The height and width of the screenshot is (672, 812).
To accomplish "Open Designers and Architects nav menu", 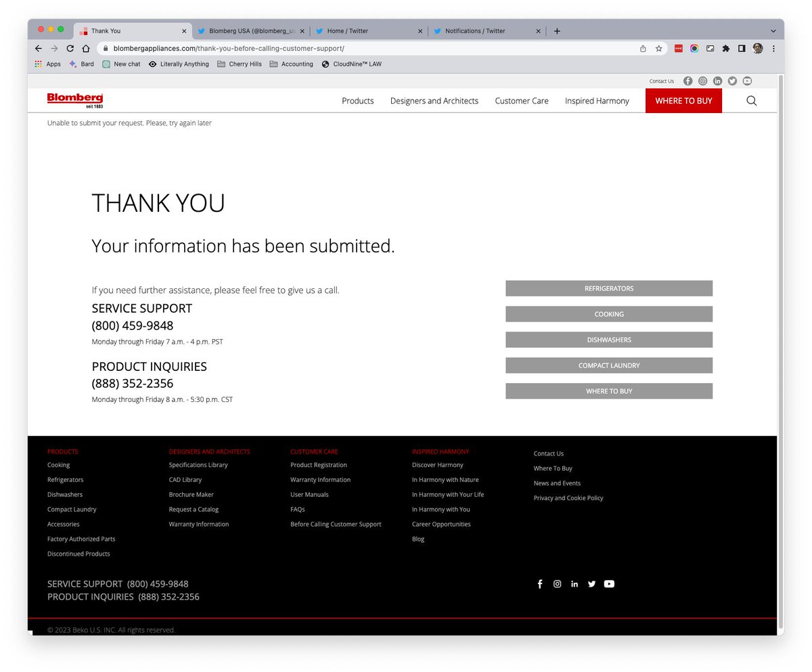I will tap(434, 101).
